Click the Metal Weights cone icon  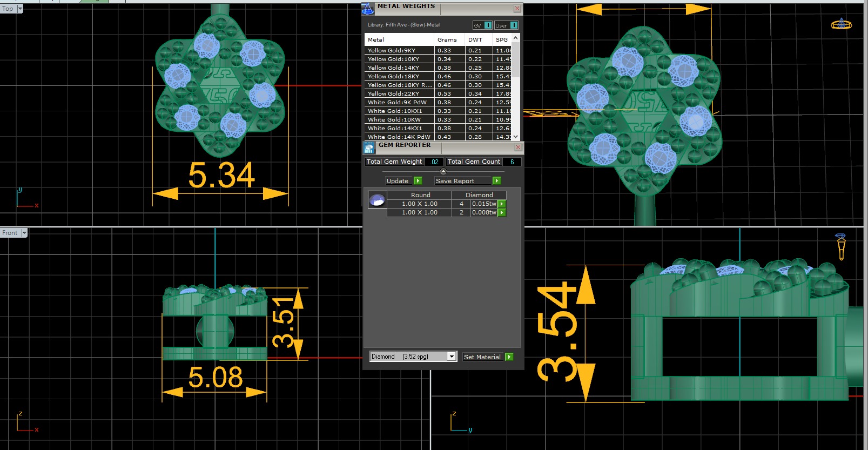pyautogui.click(x=368, y=9)
